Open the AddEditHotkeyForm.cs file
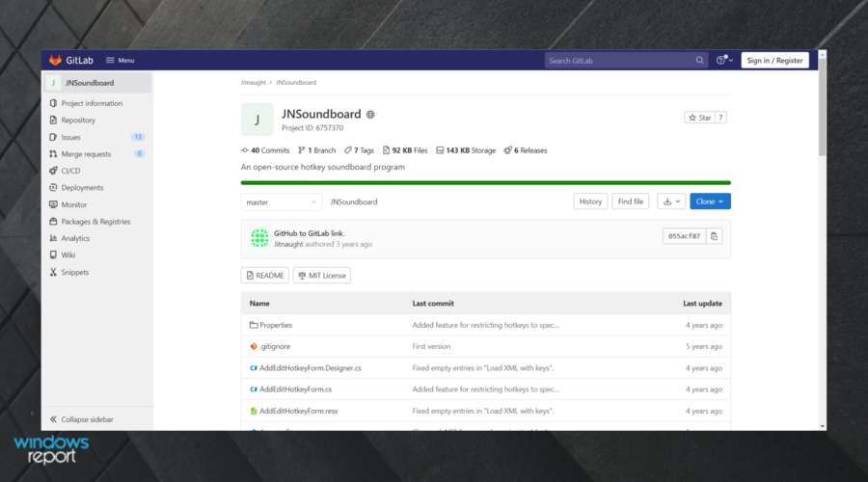The height and width of the screenshot is (482, 868). [296, 389]
